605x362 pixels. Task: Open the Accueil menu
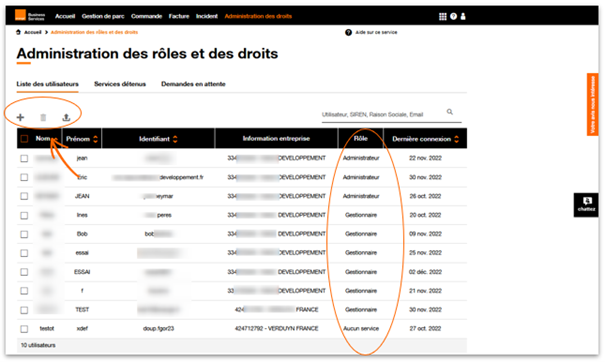tap(65, 16)
